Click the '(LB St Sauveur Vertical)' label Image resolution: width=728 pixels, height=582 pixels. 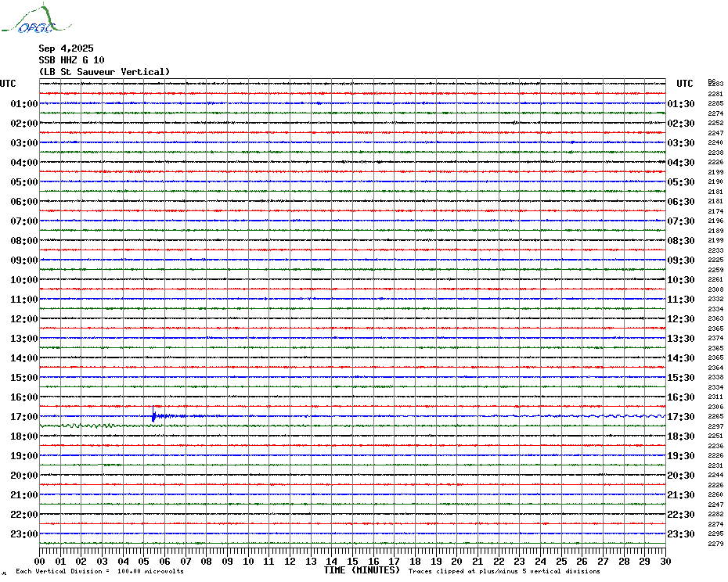tap(104, 72)
